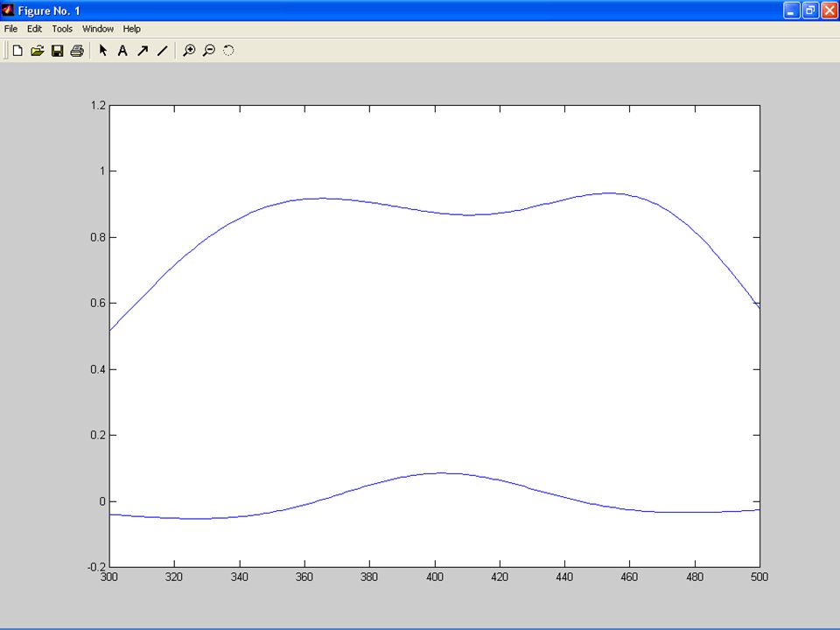
Task: Select the Add Text 'A' tool
Action: [122, 51]
